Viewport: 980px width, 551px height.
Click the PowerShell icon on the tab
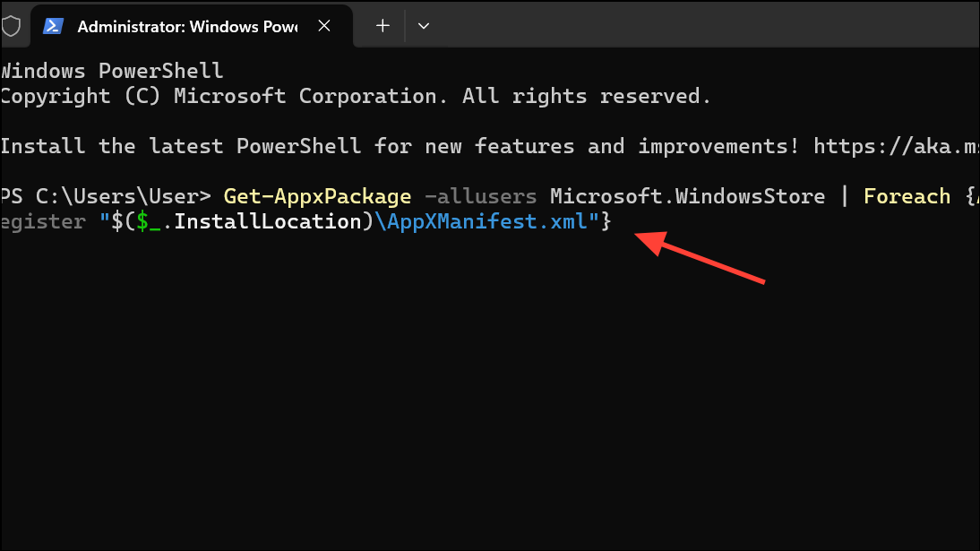[x=53, y=26]
